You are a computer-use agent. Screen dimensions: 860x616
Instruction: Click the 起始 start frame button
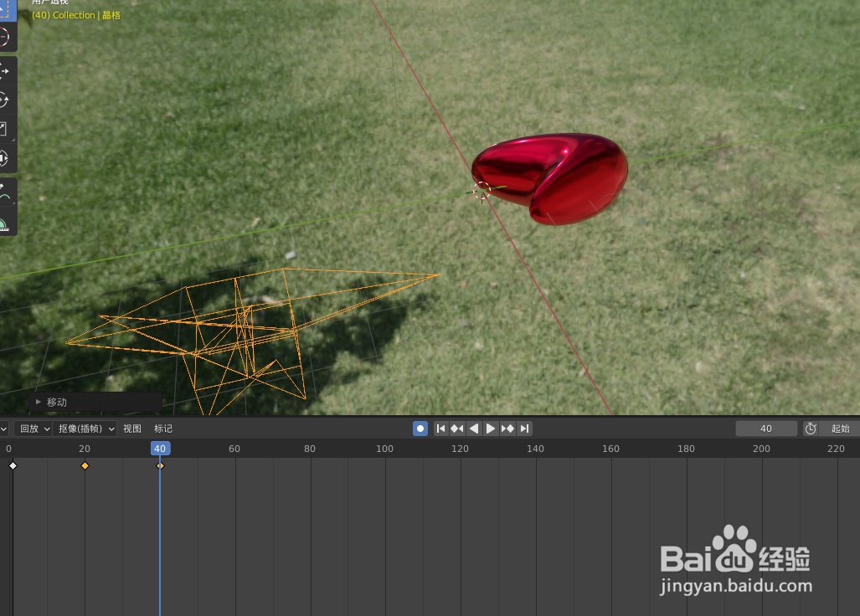[x=840, y=428]
